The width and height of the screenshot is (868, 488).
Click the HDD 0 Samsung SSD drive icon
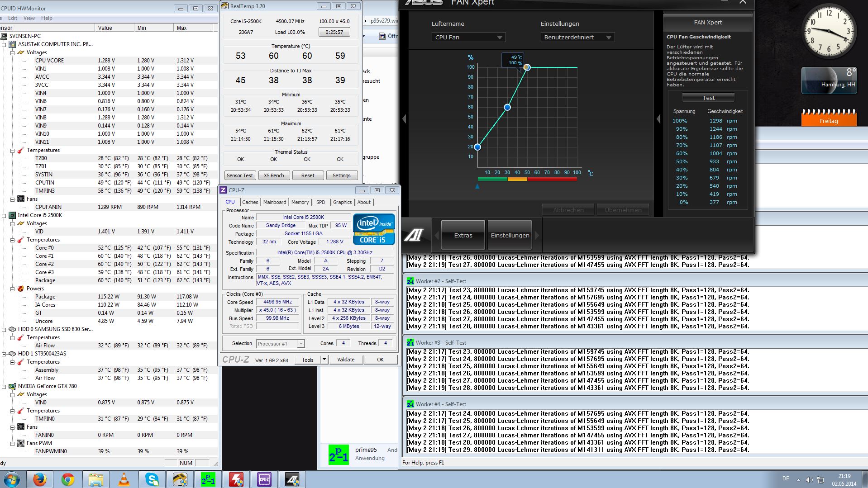[12, 329]
